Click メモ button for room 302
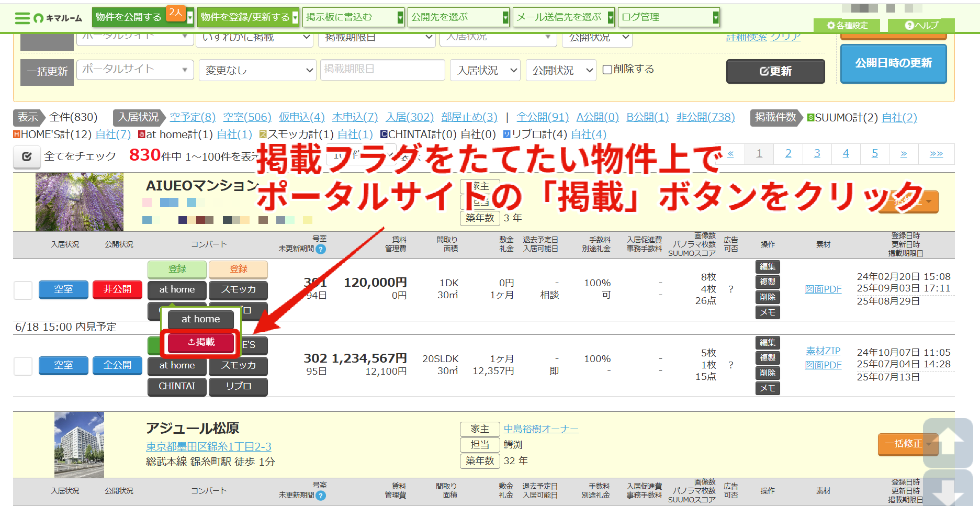Image resolution: width=980 pixels, height=506 pixels. [768, 388]
